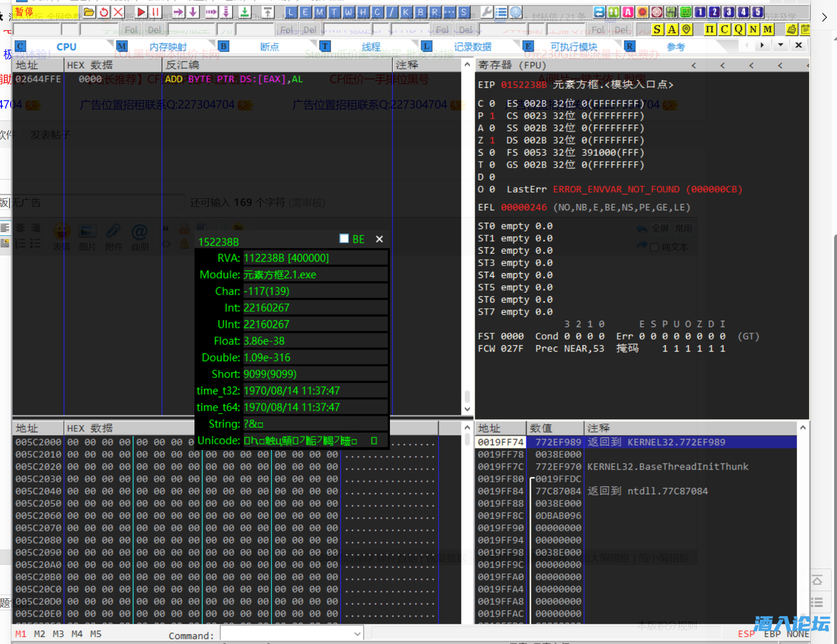The image size is (837, 644).
Task: Click the ESP stack mode label
Action: [746, 634]
